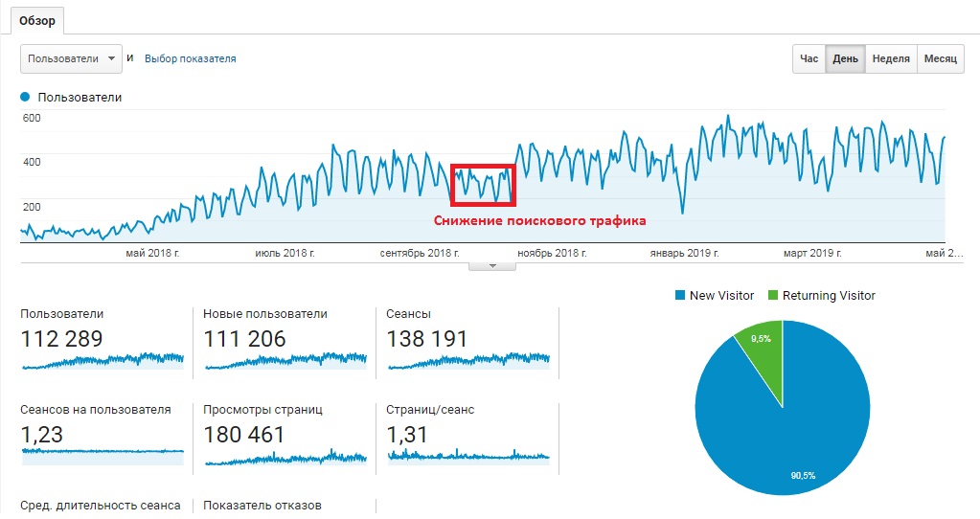This screenshot has height=519, width=980.
Task: Expand the annotations arrow below the chart
Action: coord(492,266)
